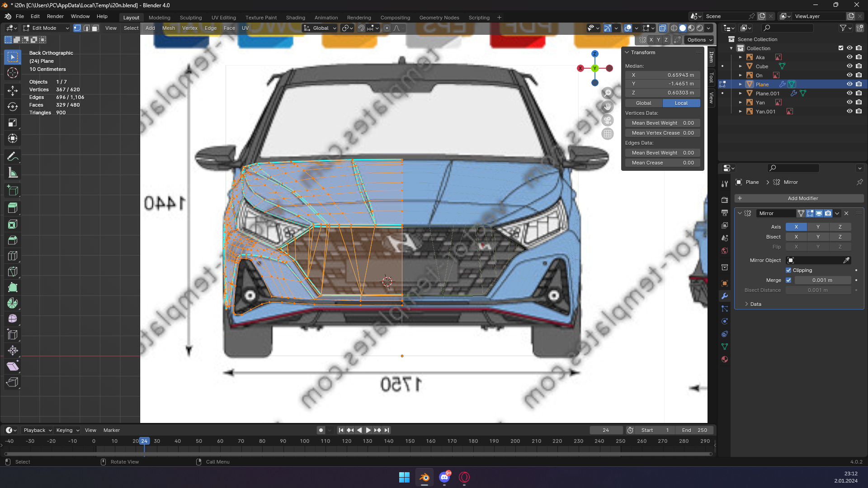
Task: Enable Bisect on Y axis
Action: pyautogui.click(x=818, y=237)
